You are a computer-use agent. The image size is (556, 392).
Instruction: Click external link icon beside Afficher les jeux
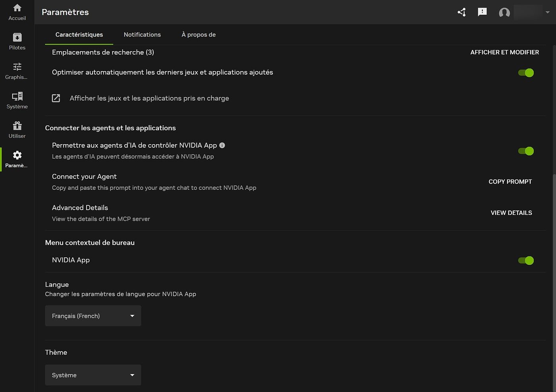point(56,98)
